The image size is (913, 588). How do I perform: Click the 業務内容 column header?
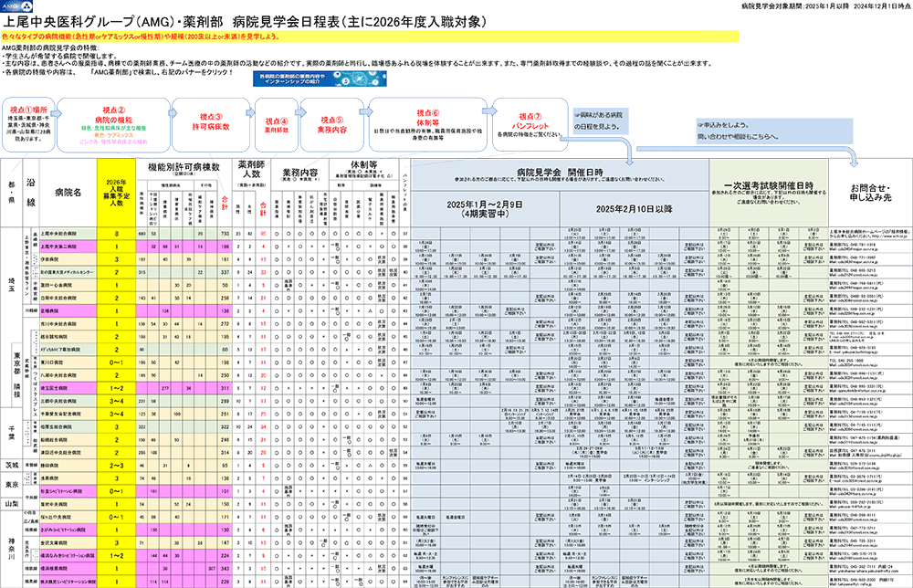pyautogui.click(x=299, y=173)
